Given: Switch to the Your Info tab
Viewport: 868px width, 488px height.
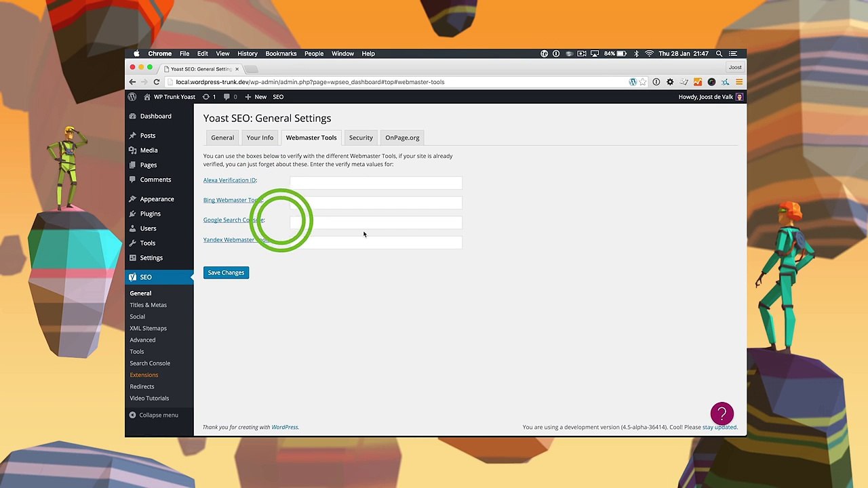Looking at the screenshot, I should coord(260,138).
